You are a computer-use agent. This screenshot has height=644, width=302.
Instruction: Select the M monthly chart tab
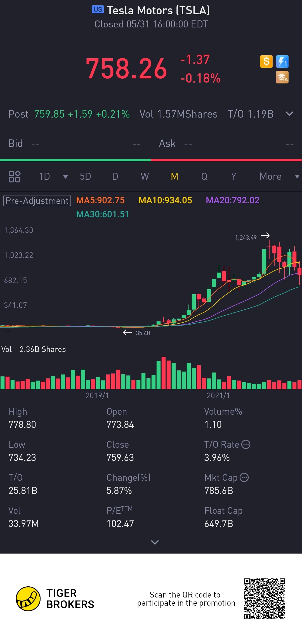coord(174,176)
